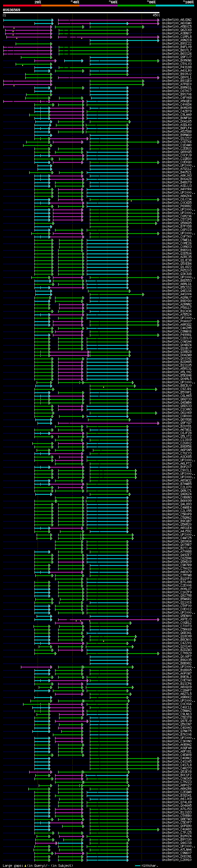
Task: Click the UniRef100_B4FL09 entry
Action: tap(177, 47)
